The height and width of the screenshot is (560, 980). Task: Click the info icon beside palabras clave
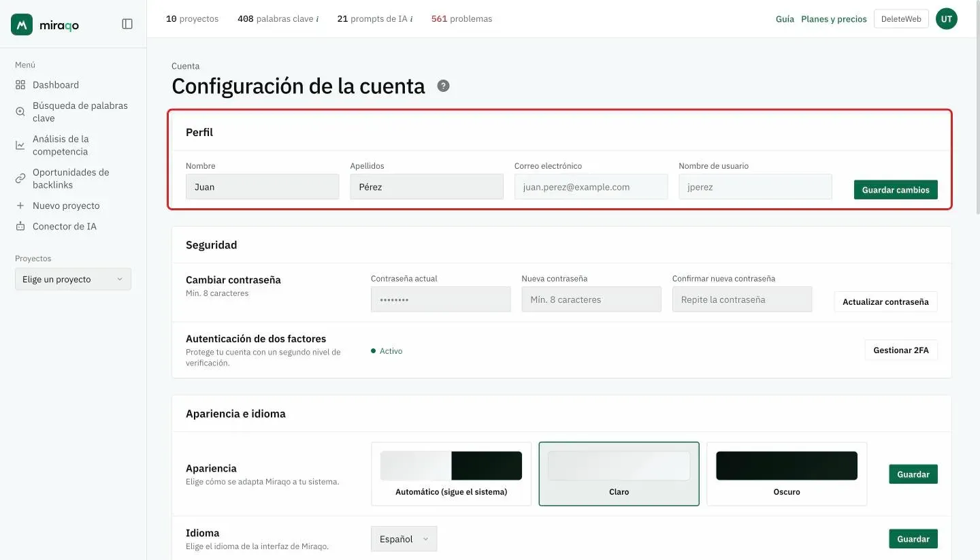[x=317, y=19]
